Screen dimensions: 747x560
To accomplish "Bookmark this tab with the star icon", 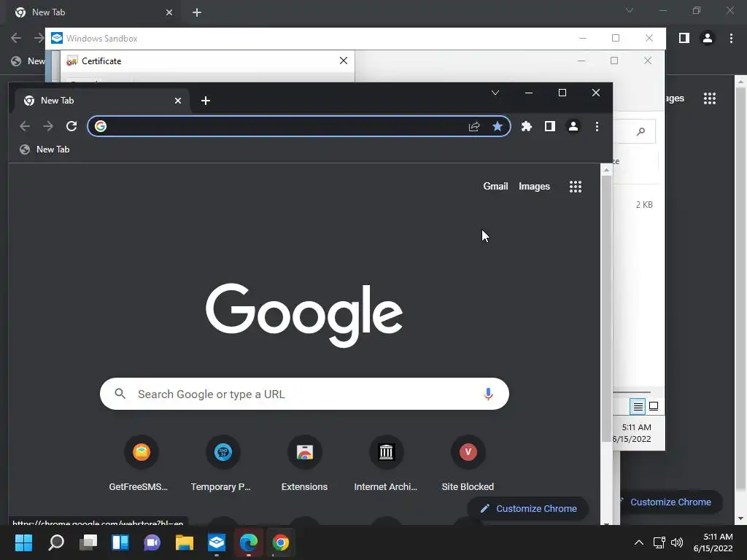I will [498, 126].
